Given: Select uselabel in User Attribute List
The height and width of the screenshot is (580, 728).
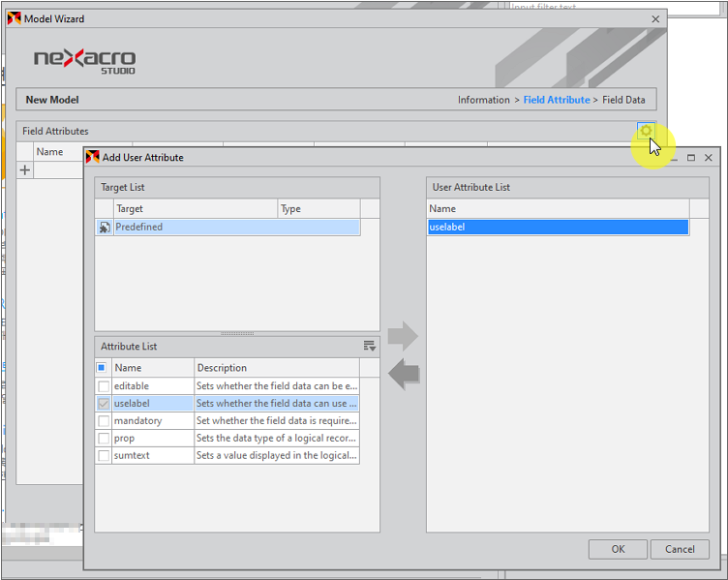Looking at the screenshot, I should 557,228.
